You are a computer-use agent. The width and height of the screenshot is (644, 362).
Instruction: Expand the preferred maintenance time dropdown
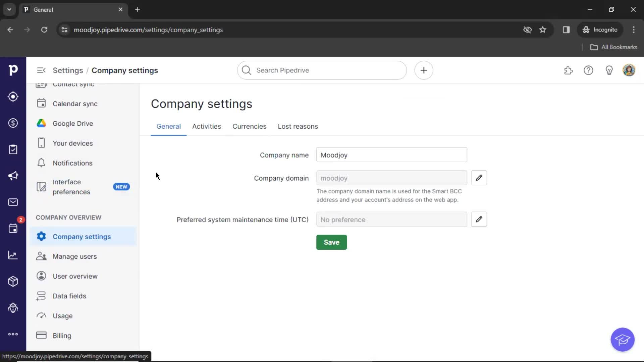[479, 219]
